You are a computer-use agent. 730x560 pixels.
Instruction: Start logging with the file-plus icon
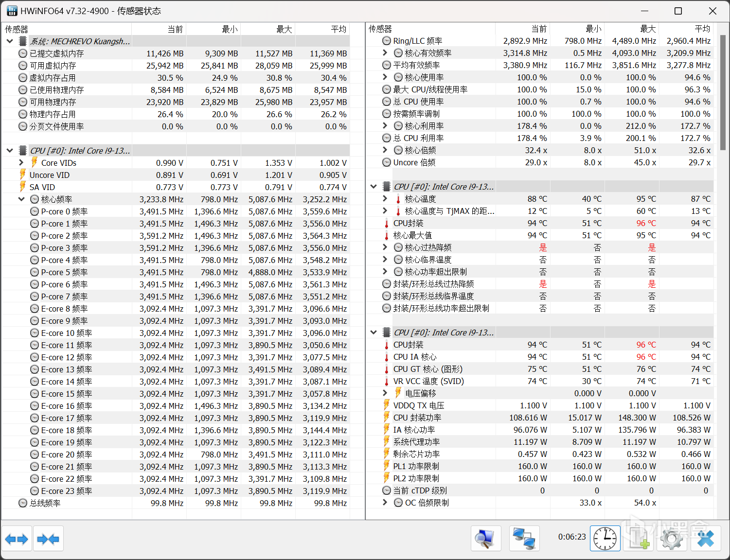(639, 539)
